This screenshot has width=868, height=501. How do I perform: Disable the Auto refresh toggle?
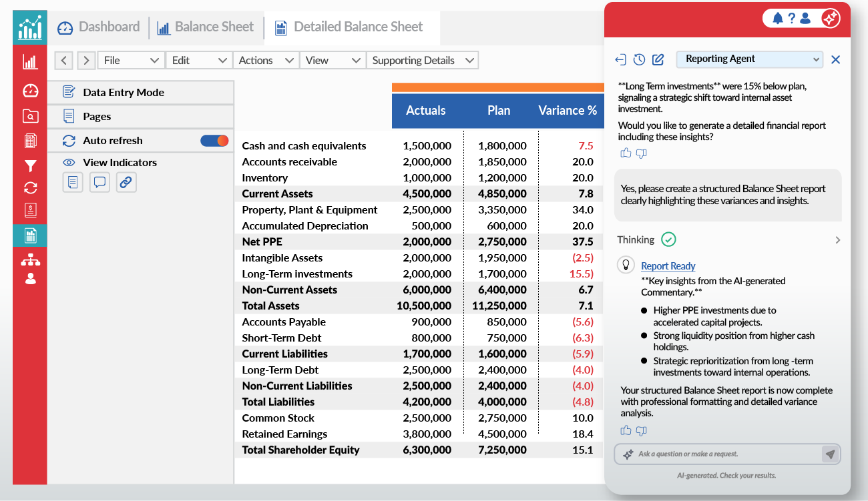pos(214,140)
